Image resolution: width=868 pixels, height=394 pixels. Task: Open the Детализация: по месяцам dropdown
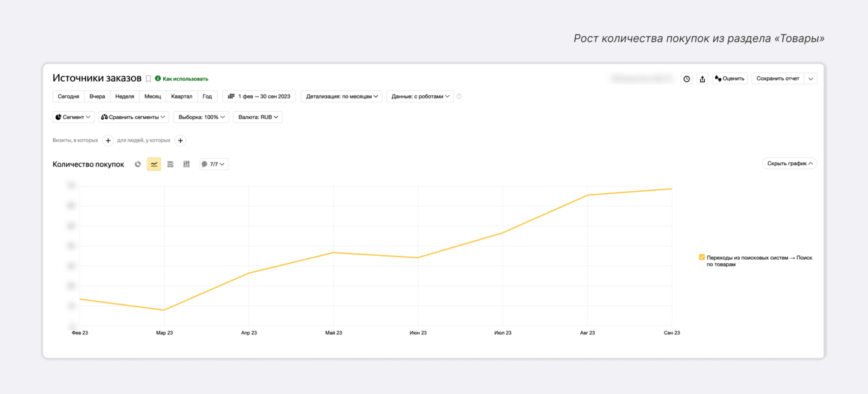tap(341, 97)
